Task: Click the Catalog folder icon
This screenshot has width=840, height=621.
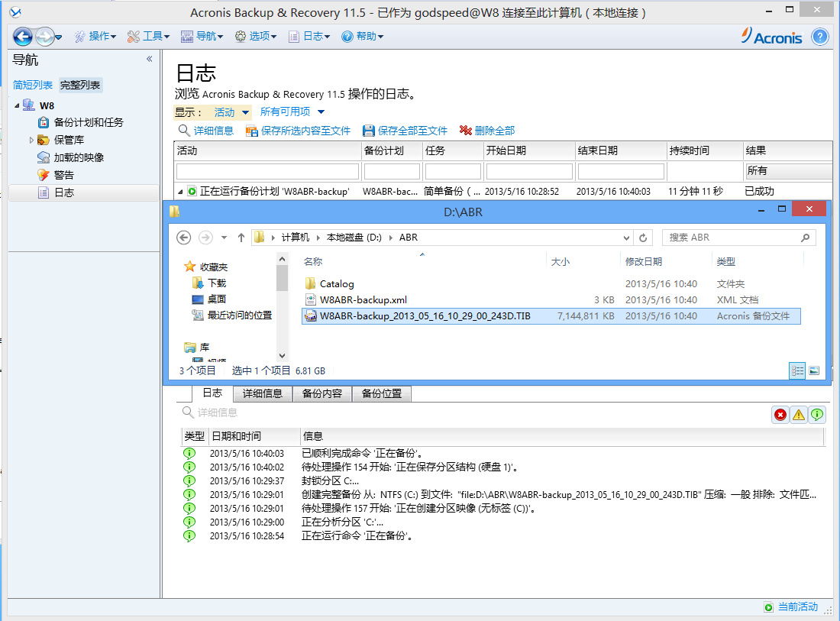Action: (x=310, y=283)
